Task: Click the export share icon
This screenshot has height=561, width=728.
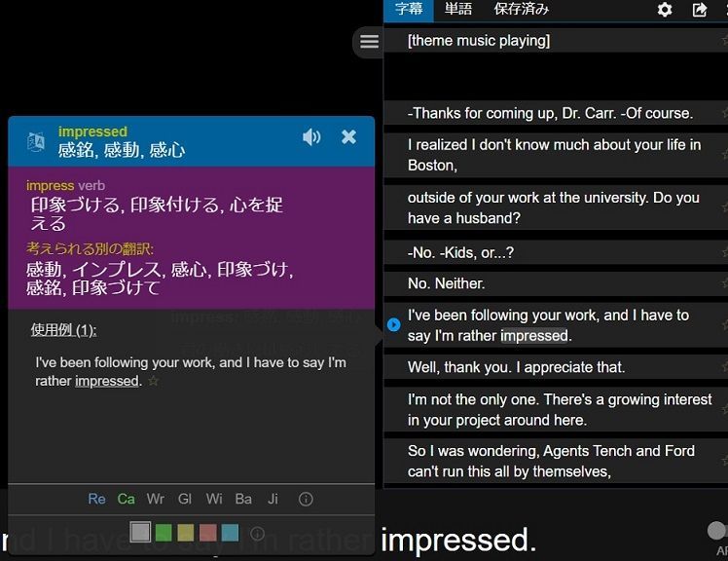Action: [x=699, y=10]
